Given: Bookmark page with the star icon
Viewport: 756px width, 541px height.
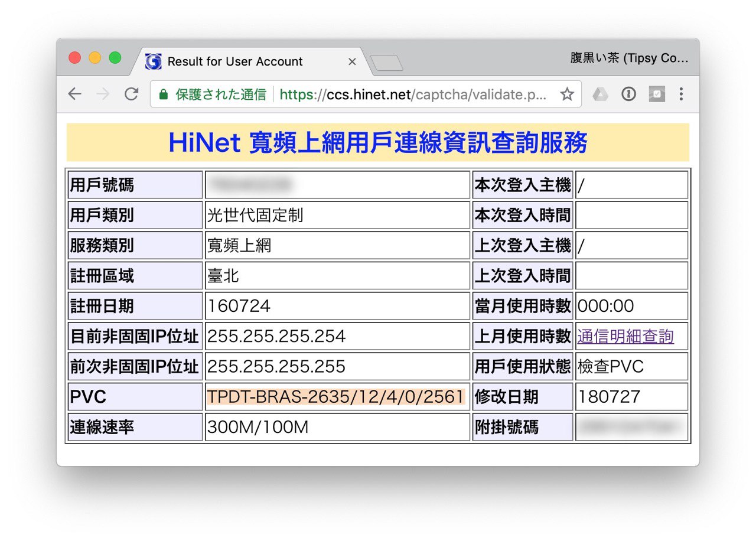Looking at the screenshot, I should point(567,94).
